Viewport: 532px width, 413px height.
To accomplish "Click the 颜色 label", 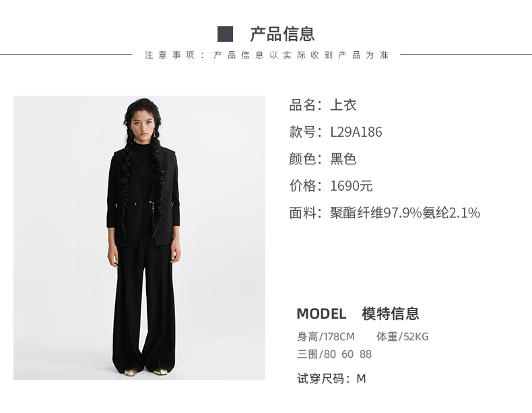I will (302, 159).
